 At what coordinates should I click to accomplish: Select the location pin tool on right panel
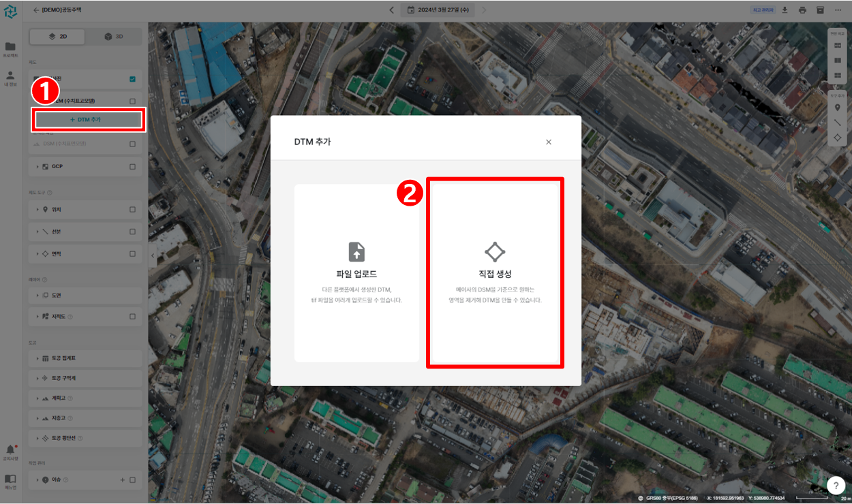click(x=837, y=108)
